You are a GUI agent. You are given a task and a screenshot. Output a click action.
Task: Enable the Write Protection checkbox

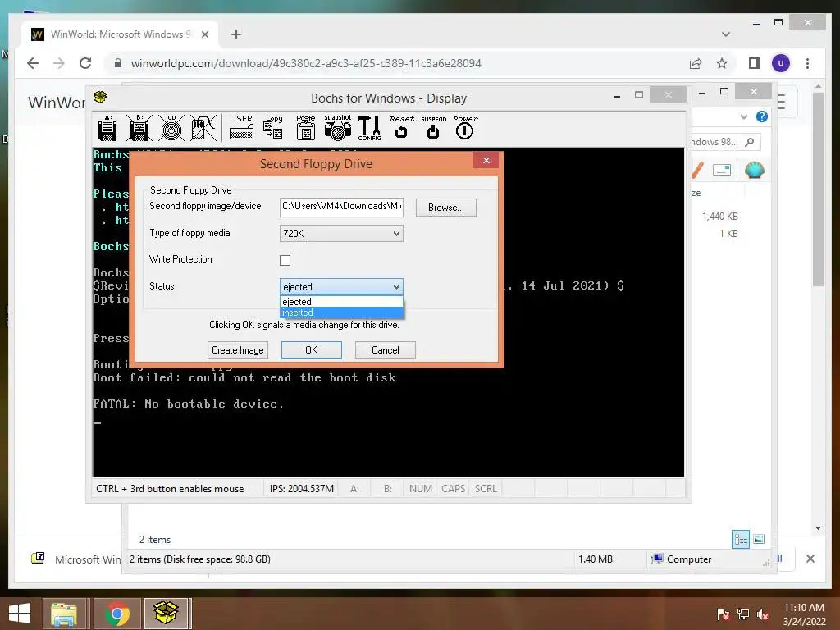pyautogui.click(x=285, y=260)
